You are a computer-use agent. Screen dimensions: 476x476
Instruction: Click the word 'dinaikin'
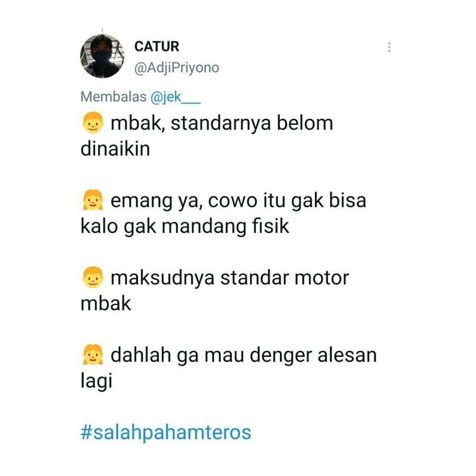pos(115,149)
